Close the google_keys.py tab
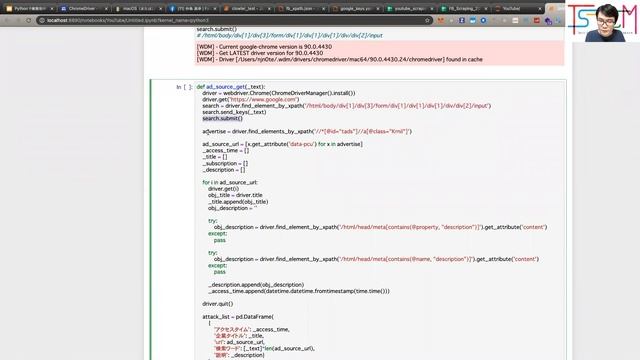This screenshot has height=360, width=640. click(378, 8)
